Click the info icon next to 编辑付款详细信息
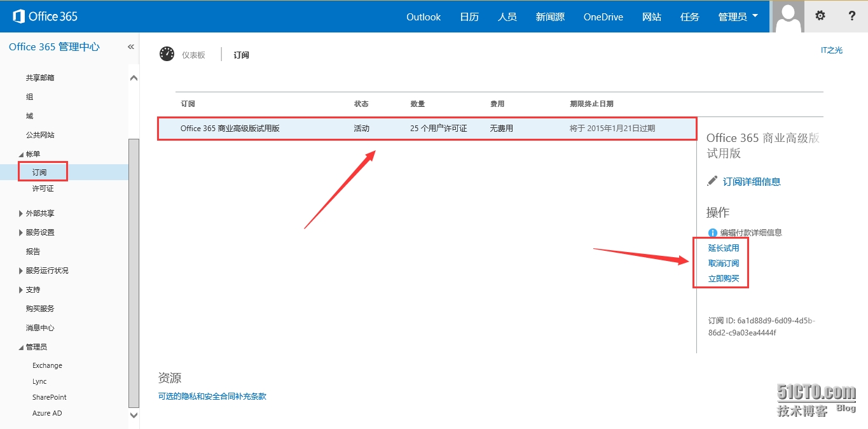The image size is (868, 429). click(712, 233)
